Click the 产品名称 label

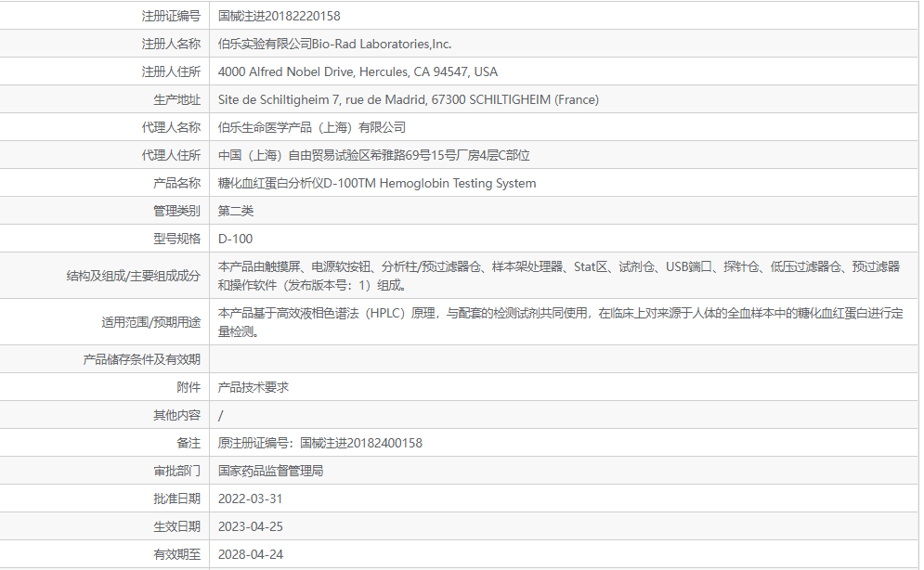click(x=176, y=183)
